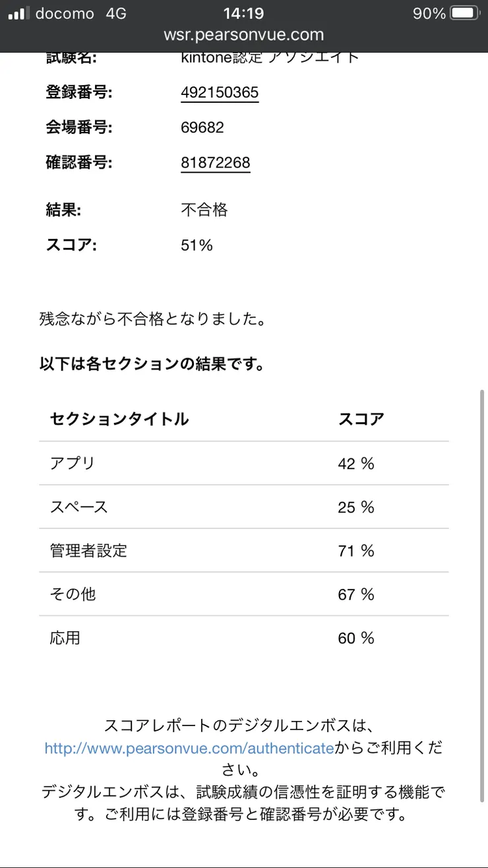Tap the 90% battery percentage

429,13
